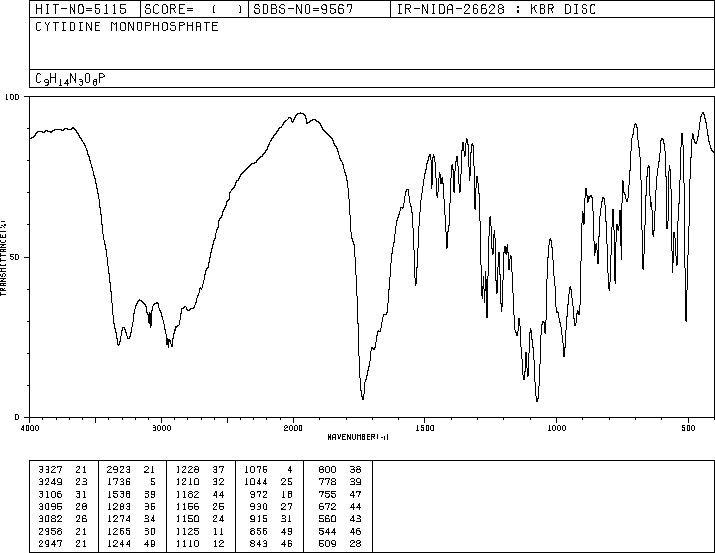Select peak table entry 1736

(x=119, y=481)
